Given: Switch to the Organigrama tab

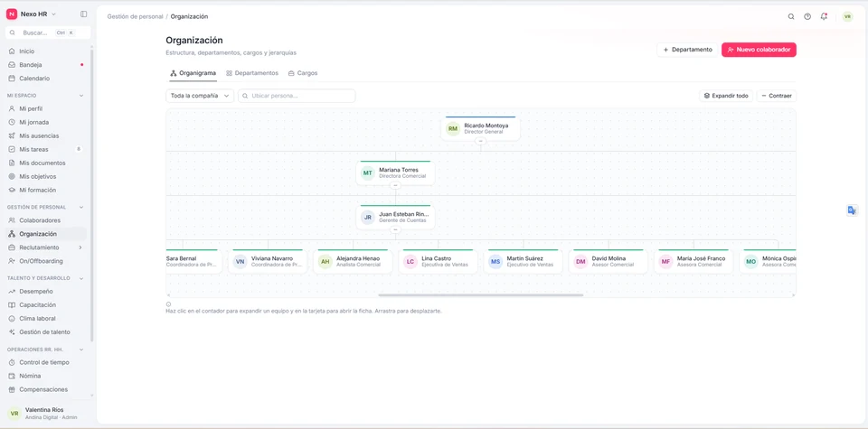Looking at the screenshot, I should point(193,73).
